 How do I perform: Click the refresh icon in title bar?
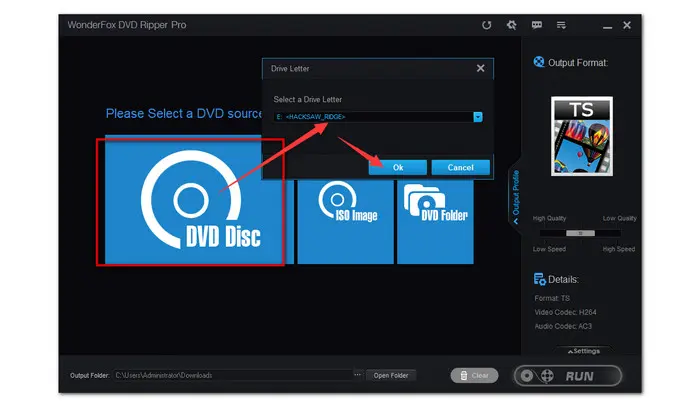click(x=487, y=25)
